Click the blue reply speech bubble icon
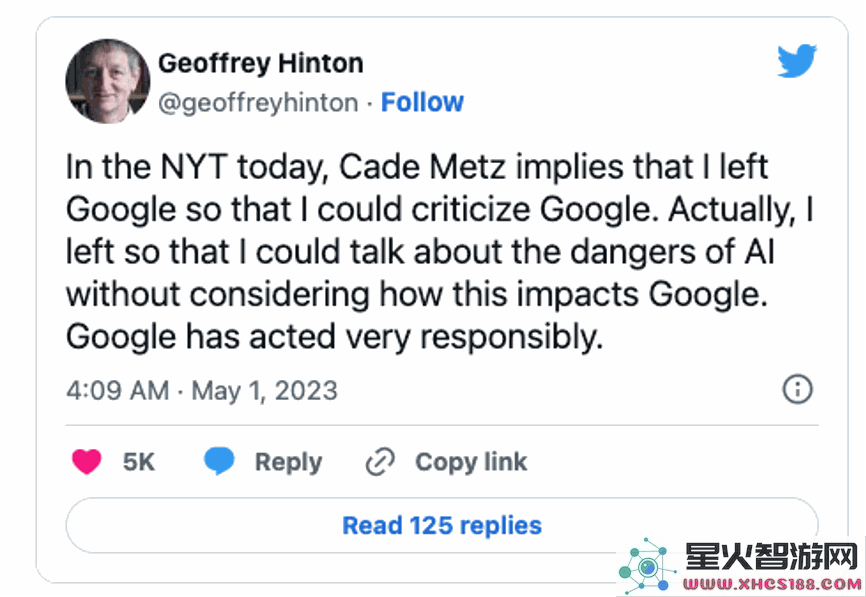Viewport: 866px width, 597px height. click(x=219, y=461)
